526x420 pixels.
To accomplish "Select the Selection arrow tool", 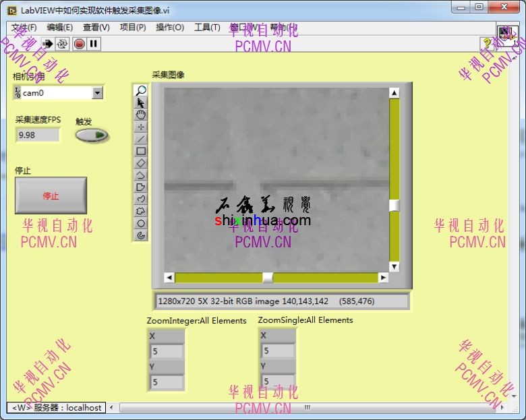I will click(141, 102).
